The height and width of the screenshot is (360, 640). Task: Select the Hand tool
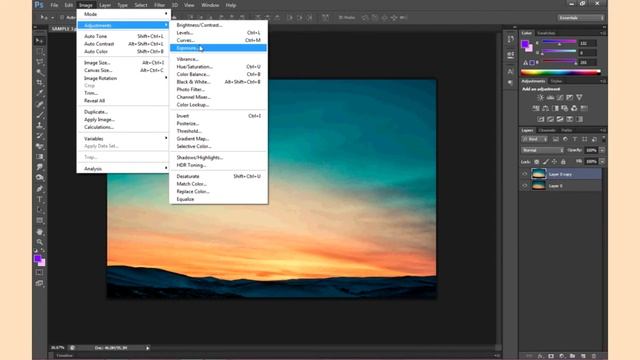click(40, 232)
